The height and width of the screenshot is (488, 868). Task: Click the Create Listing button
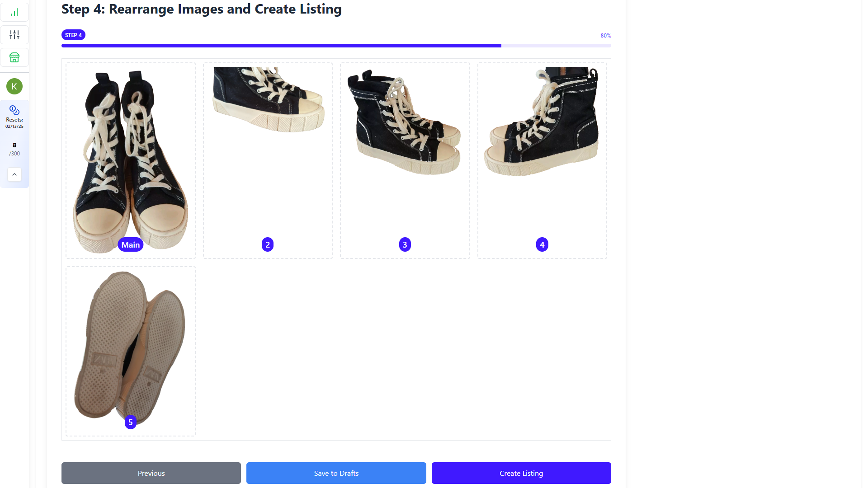pos(521,473)
